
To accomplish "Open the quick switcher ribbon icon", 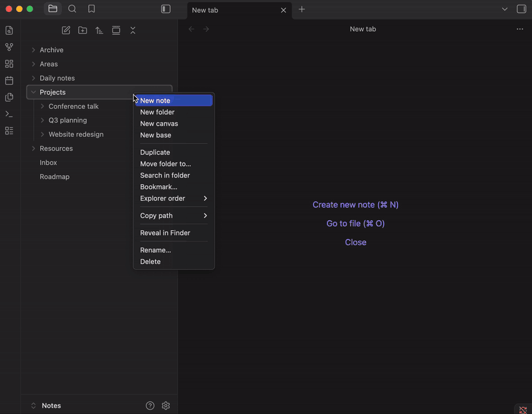I will click(x=9, y=30).
